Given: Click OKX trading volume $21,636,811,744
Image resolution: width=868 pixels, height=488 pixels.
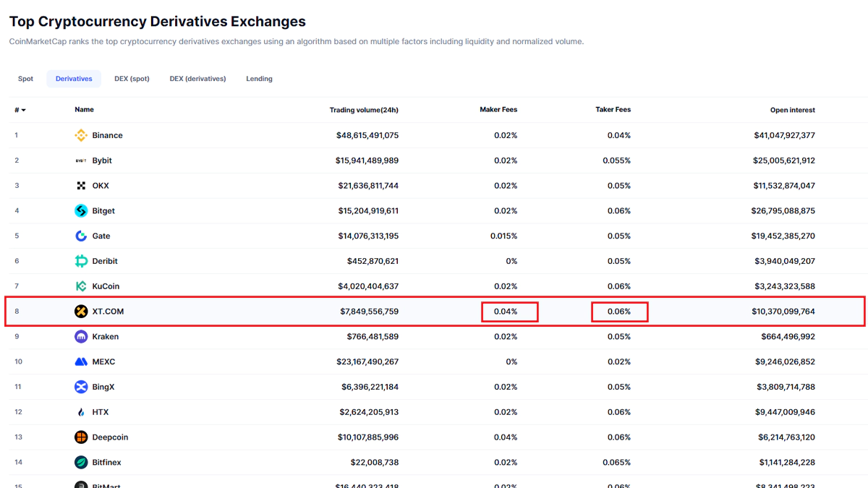Looking at the screenshot, I should coord(368,186).
